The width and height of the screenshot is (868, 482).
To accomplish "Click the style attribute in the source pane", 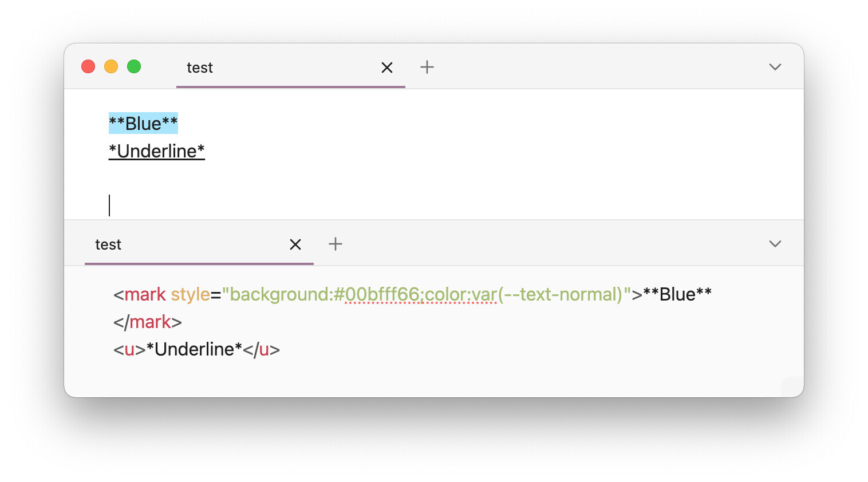I will pos(190,294).
